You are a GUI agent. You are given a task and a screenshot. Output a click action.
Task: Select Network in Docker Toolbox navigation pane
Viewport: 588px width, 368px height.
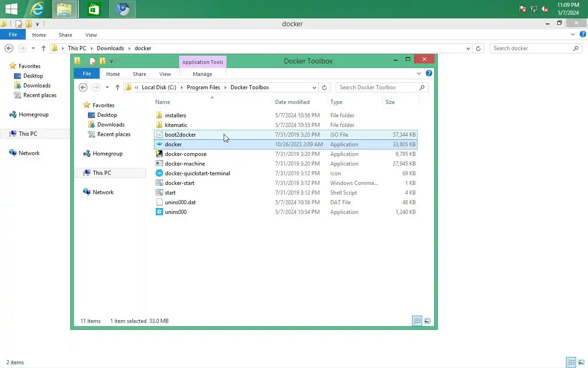click(103, 192)
